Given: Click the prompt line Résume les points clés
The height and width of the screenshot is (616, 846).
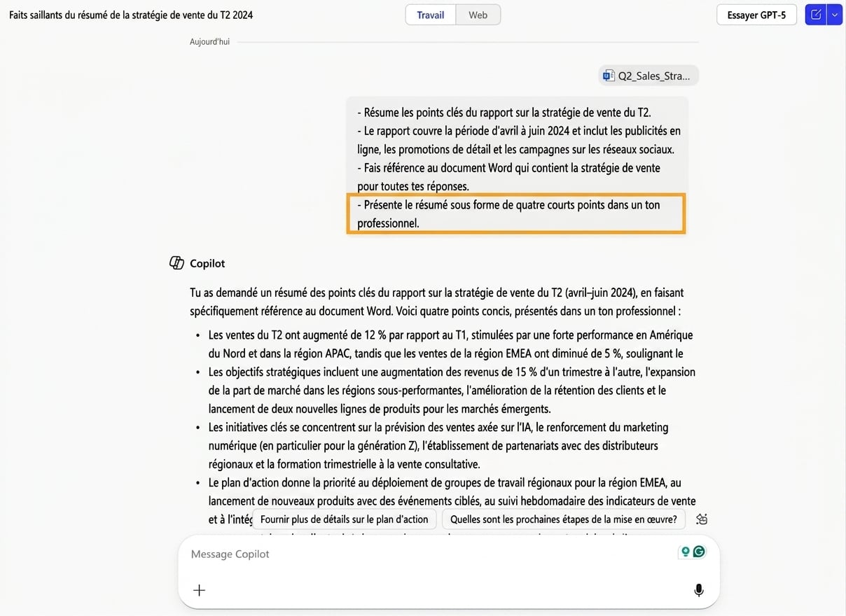Looking at the screenshot, I should click(x=504, y=112).
